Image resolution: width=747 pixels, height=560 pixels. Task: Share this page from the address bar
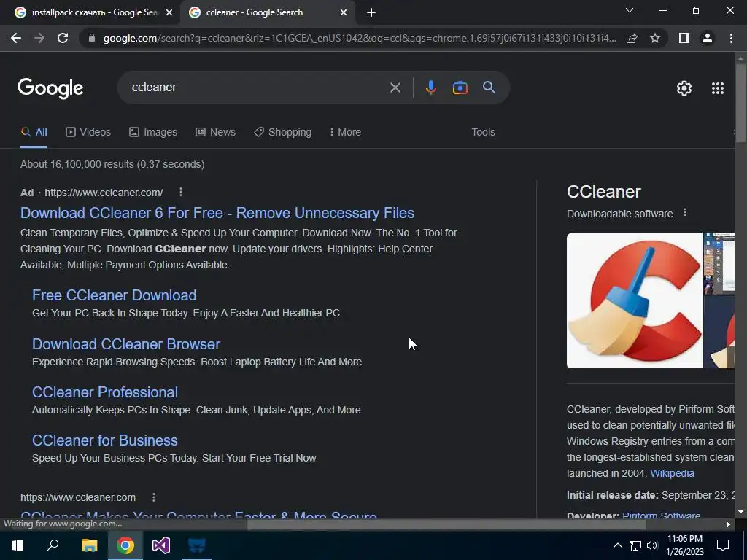tap(632, 38)
